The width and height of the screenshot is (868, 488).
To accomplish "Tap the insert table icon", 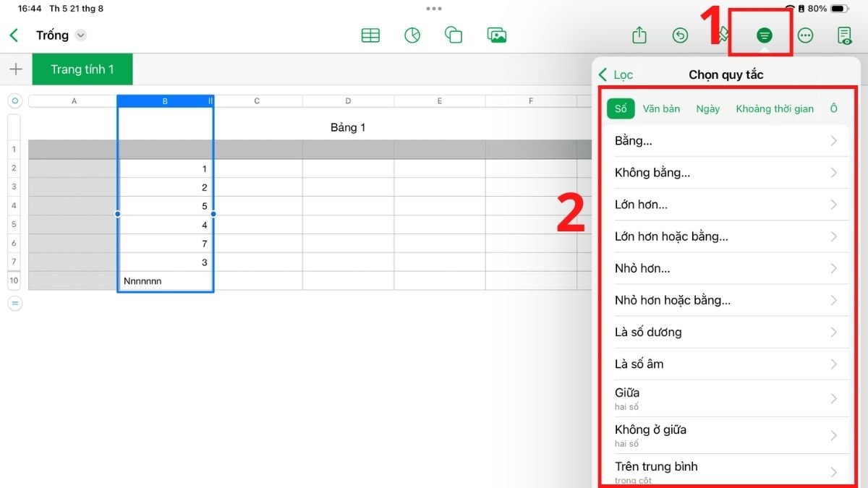I will 370,35.
